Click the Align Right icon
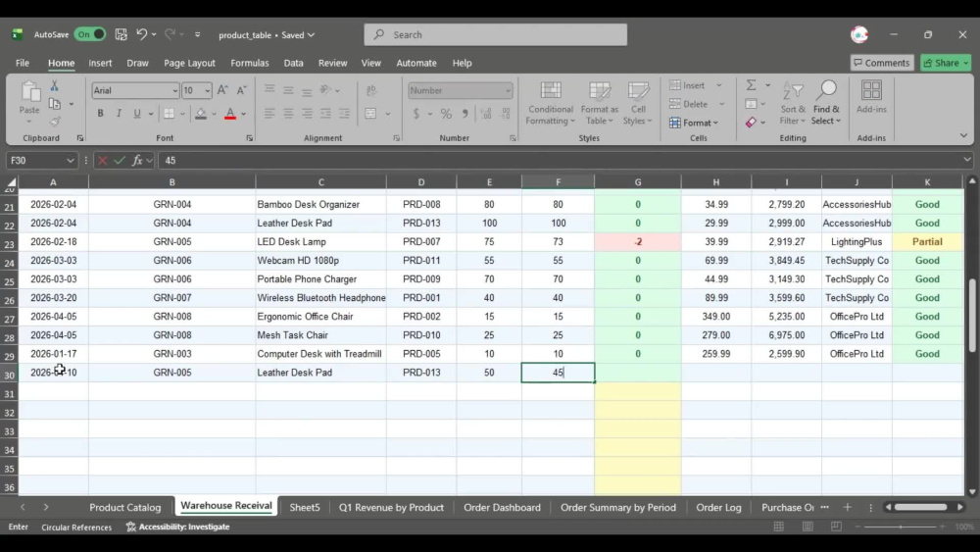Image resolution: width=980 pixels, height=552 pixels. point(307,113)
